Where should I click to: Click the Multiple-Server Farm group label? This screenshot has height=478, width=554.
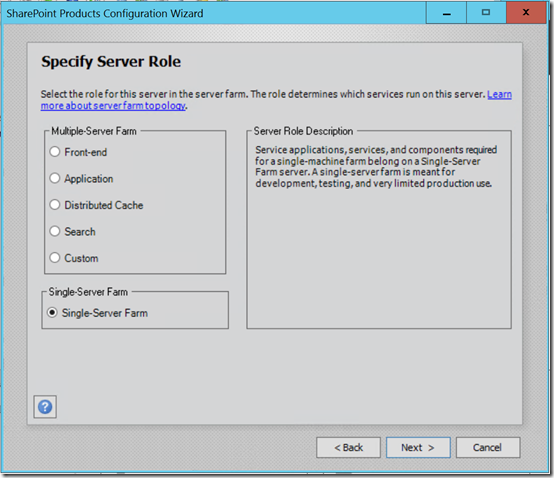click(x=94, y=131)
